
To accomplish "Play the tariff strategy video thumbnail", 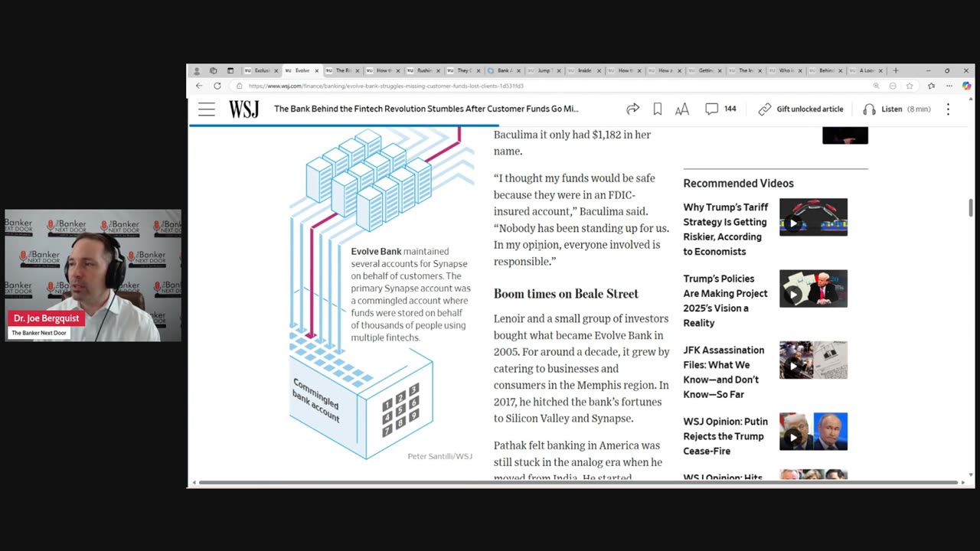I will (813, 217).
